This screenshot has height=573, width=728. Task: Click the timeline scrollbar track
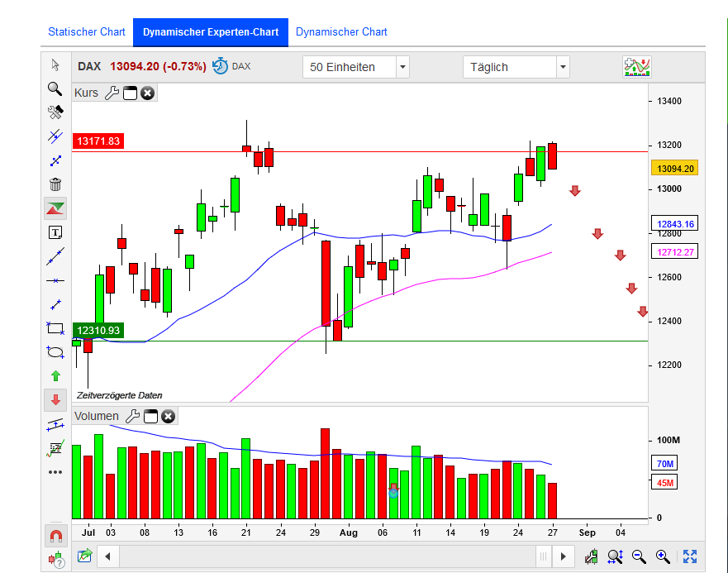coord(327,556)
